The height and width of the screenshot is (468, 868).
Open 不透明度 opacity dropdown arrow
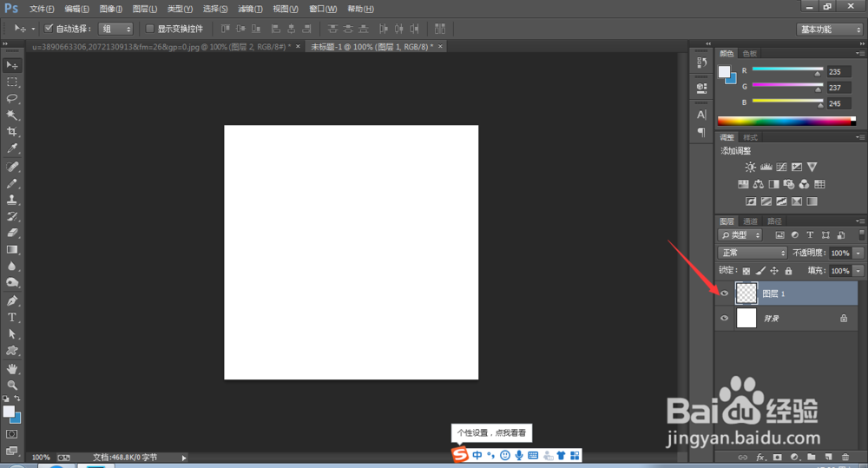858,254
